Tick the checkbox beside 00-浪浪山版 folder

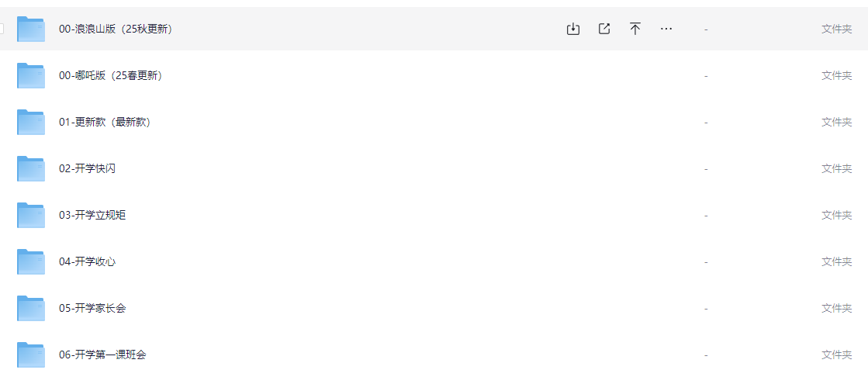(1, 29)
